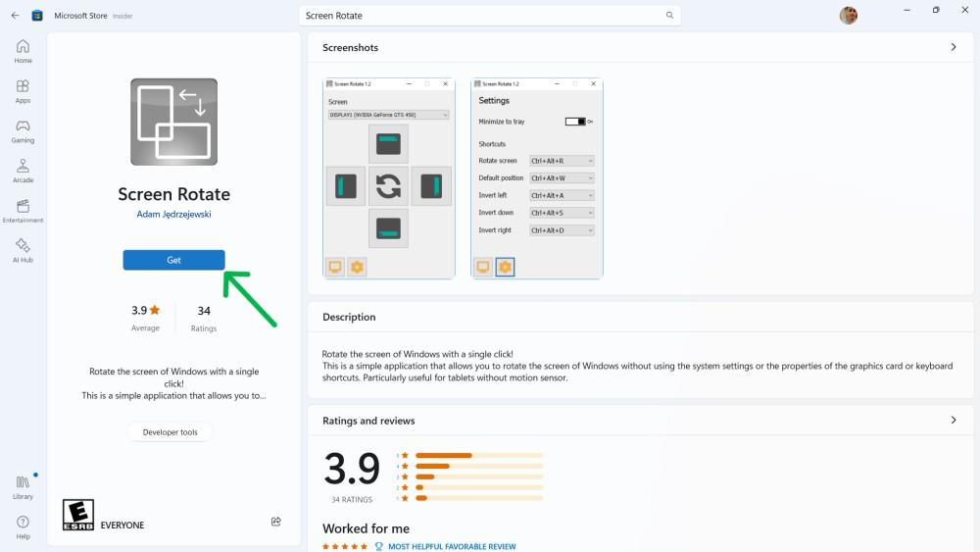Viewport: 980px width, 552px height.
Task: Share the app using share icon
Action: [275, 522]
